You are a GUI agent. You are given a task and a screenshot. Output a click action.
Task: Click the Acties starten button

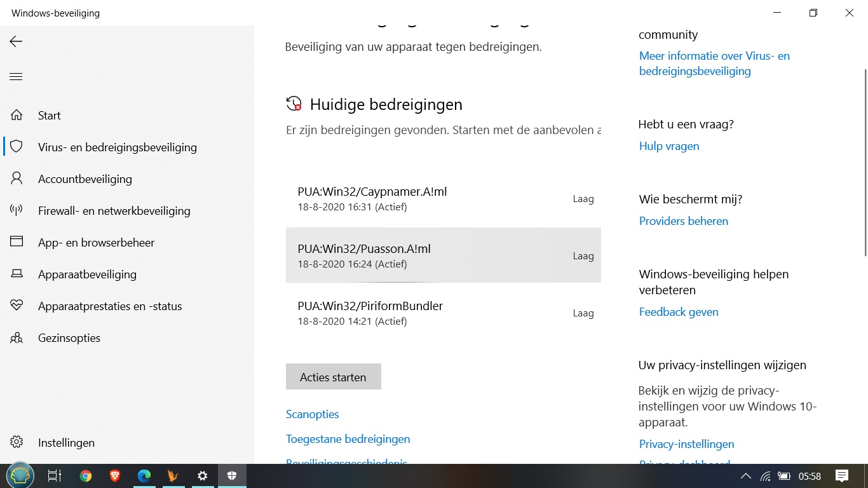pos(333,377)
